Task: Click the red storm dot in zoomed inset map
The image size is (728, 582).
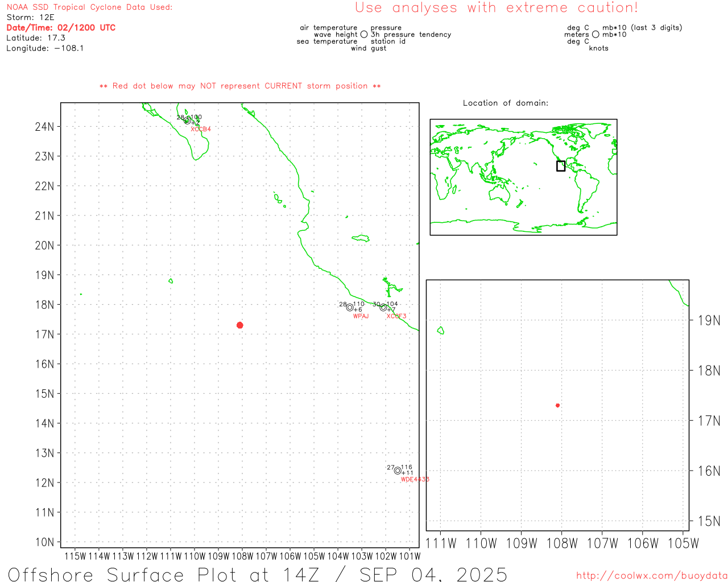Action: click(557, 405)
